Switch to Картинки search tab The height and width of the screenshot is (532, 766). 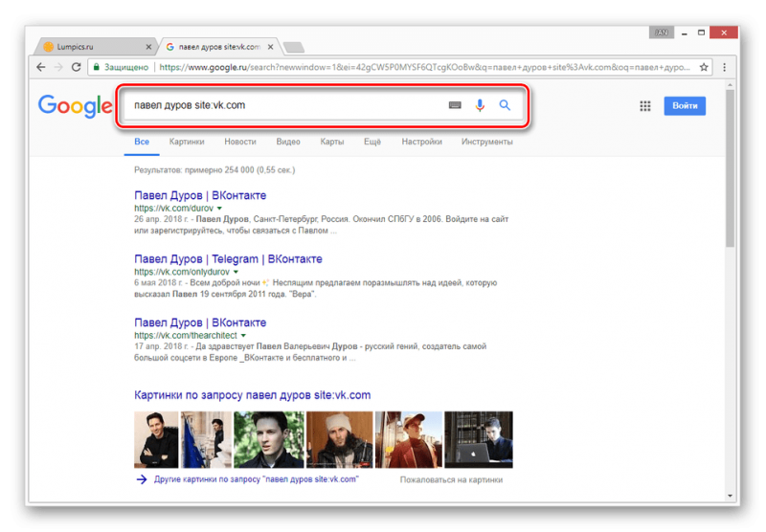pos(187,142)
